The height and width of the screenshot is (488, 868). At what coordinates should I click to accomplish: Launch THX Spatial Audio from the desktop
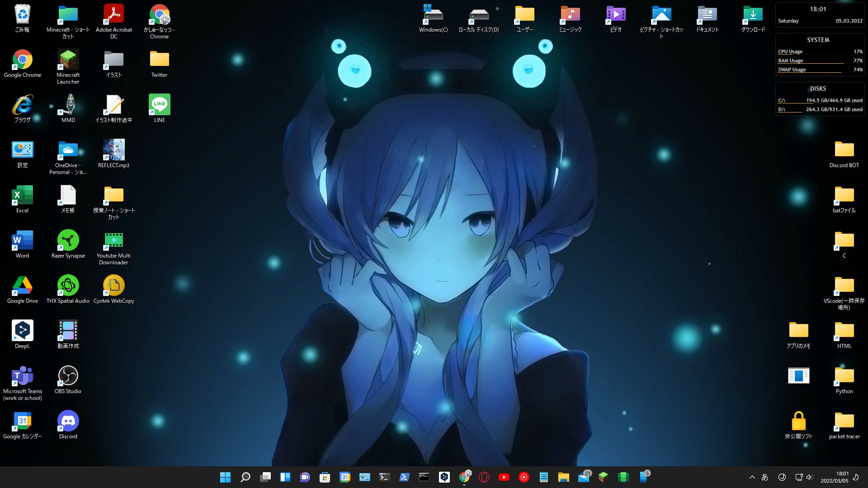68,290
